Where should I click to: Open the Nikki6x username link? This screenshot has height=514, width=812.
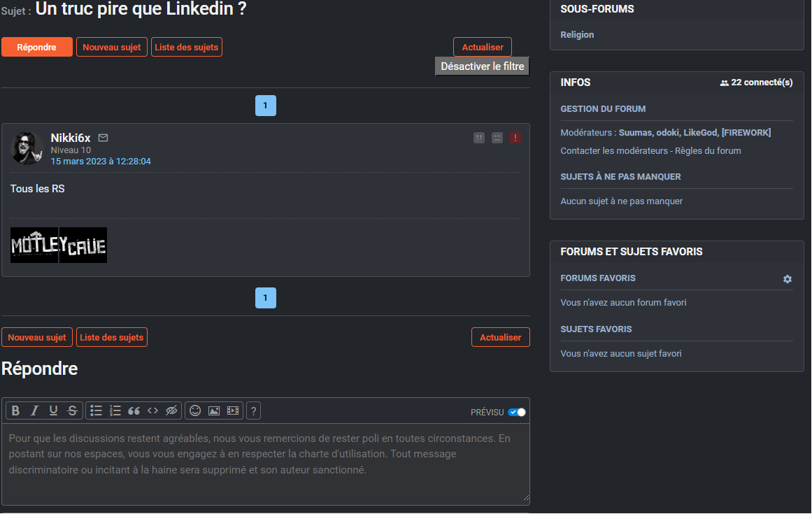point(71,138)
